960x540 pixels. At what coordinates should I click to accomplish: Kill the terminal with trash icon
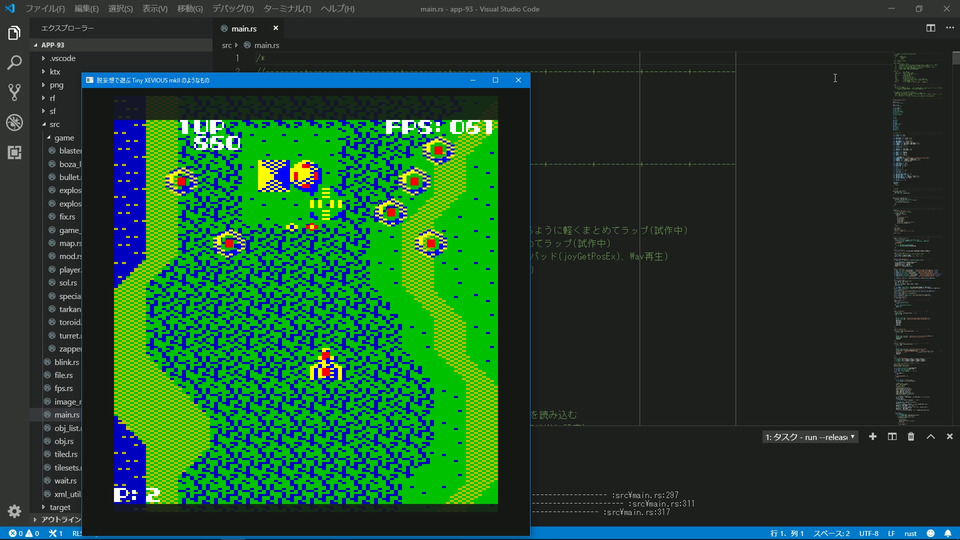click(x=911, y=437)
